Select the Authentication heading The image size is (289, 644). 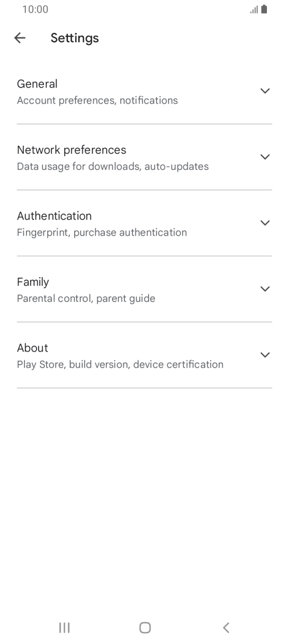(54, 216)
